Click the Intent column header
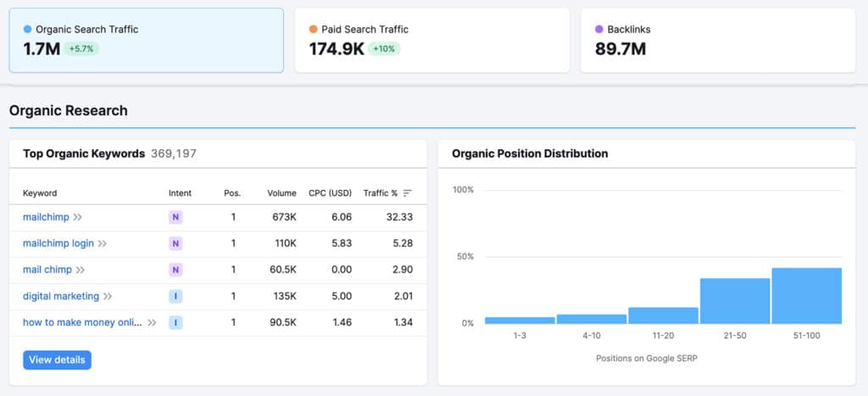868x396 pixels. (180, 193)
